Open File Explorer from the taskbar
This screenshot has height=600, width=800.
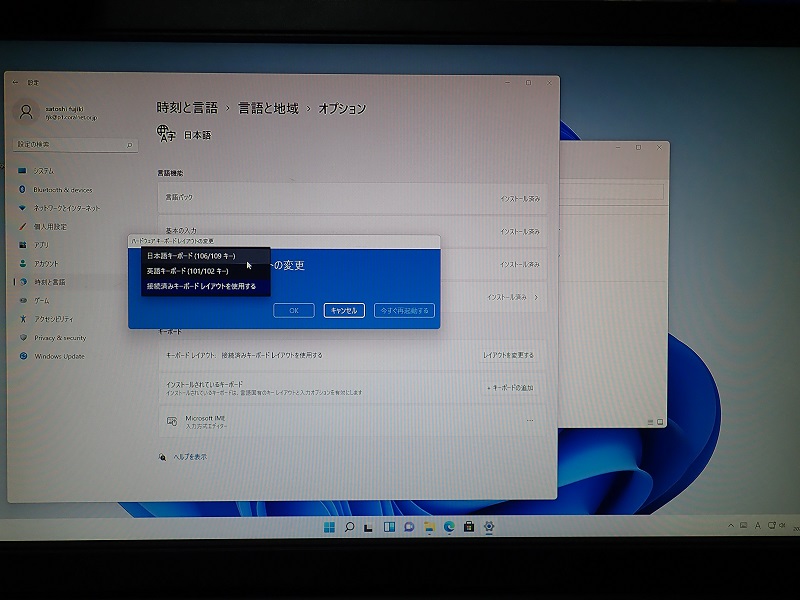[x=429, y=527]
